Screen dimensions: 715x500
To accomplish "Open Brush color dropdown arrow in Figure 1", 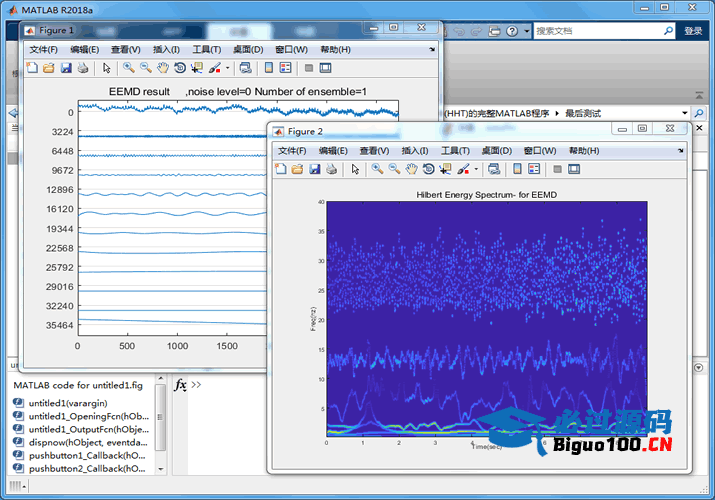I will pos(228,68).
